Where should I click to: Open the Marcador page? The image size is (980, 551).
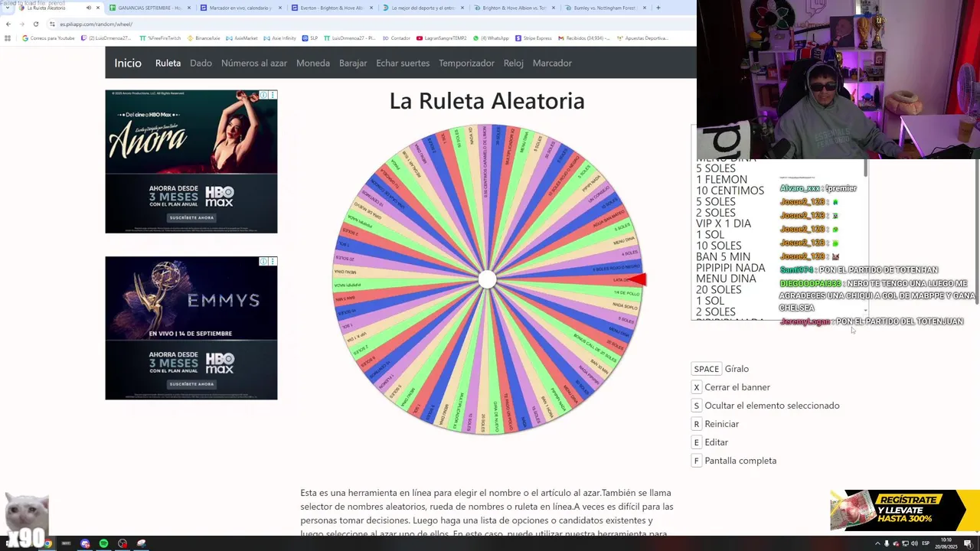[552, 63]
